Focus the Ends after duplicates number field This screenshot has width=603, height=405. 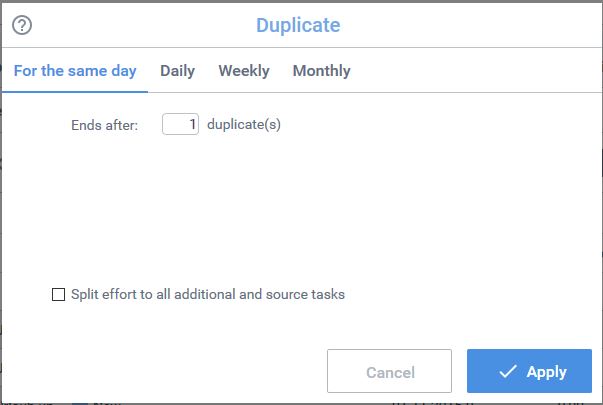[180, 124]
